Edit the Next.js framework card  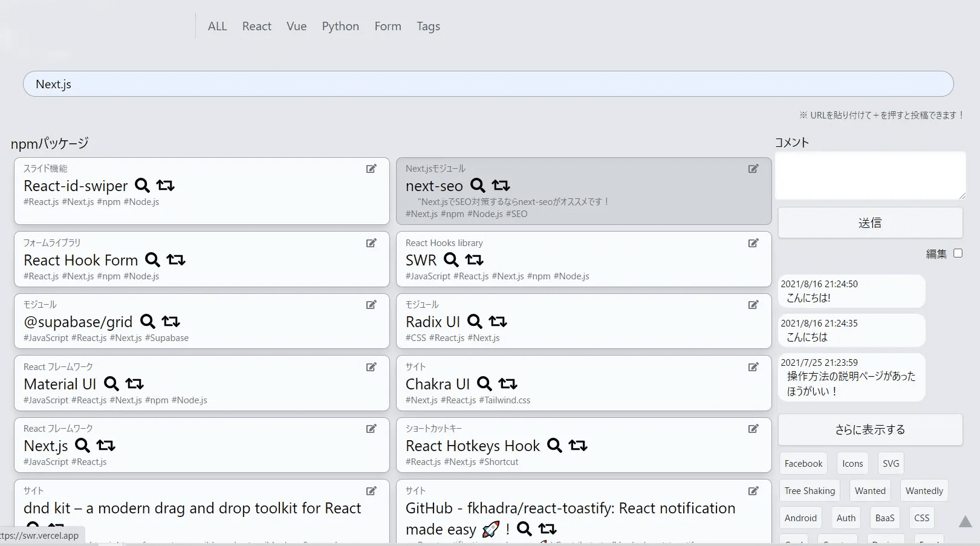point(371,429)
